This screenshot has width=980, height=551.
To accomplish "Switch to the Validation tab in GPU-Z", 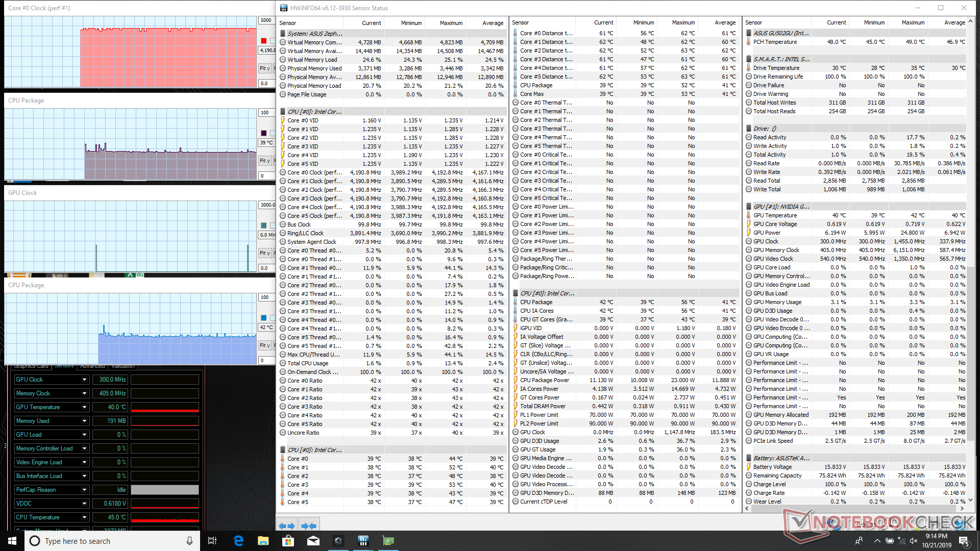I will (123, 366).
